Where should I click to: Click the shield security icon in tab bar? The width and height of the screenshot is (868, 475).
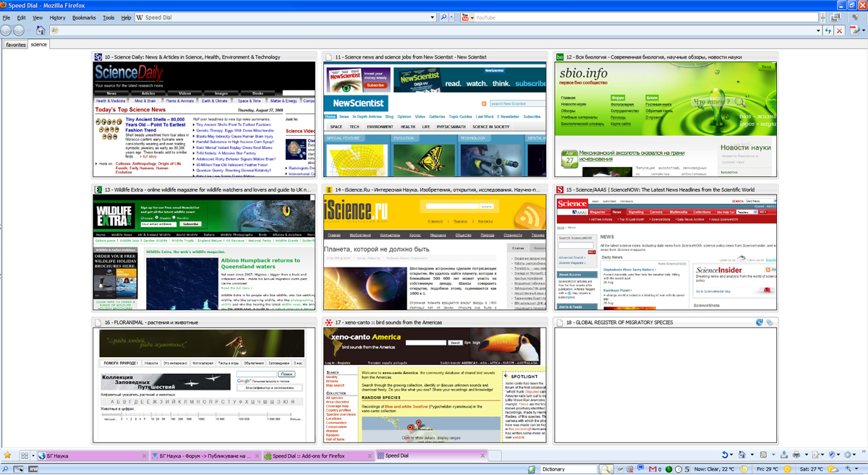pos(832,455)
